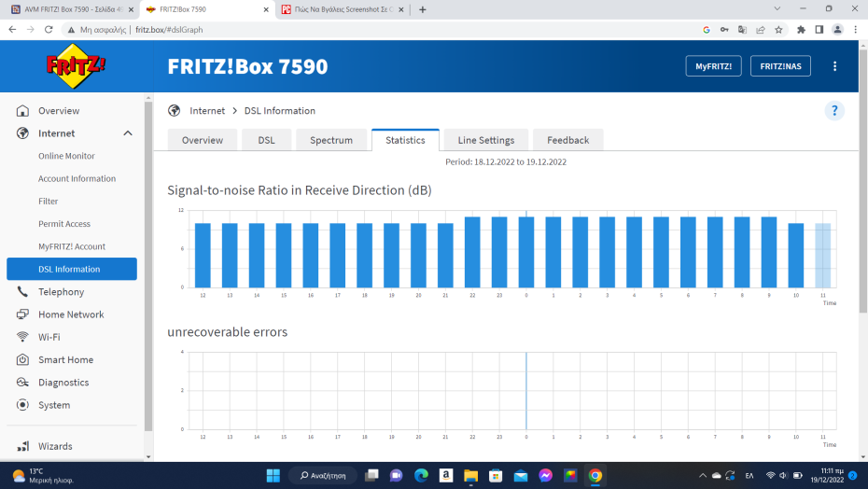Switch to the Overview tab
This screenshot has width=868, height=489.
[203, 140]
